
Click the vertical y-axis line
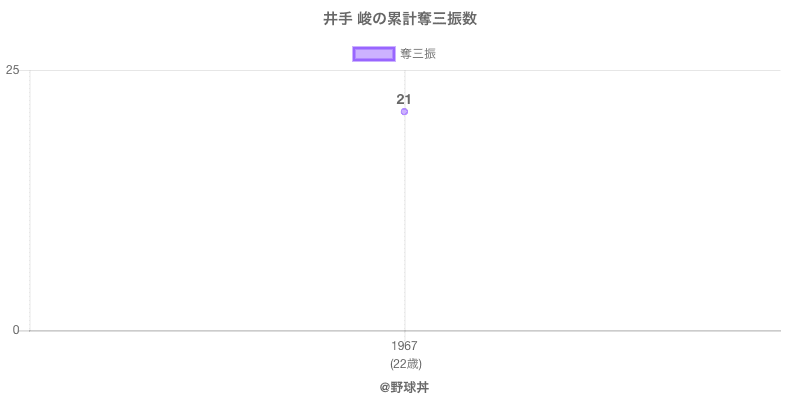pos(30,200)
